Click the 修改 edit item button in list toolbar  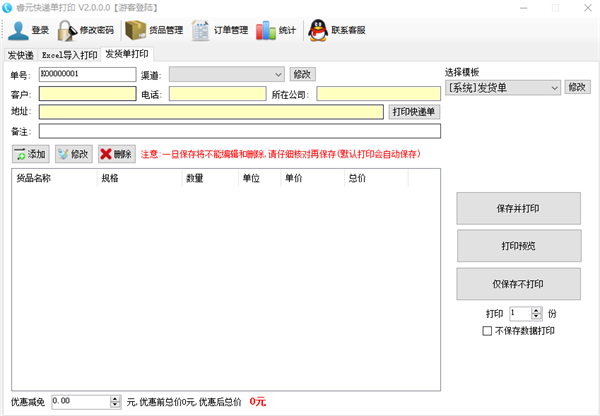pyautogui.click(x=73, y=154)
